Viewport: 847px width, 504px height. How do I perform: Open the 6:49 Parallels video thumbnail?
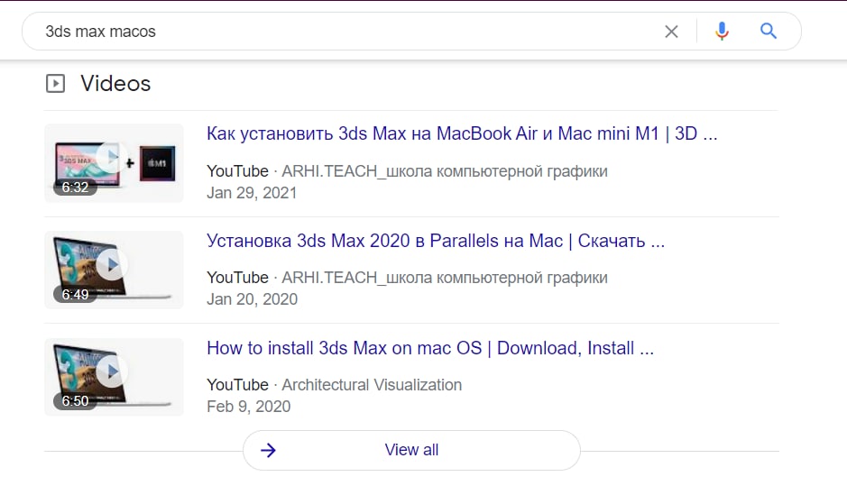114,270
